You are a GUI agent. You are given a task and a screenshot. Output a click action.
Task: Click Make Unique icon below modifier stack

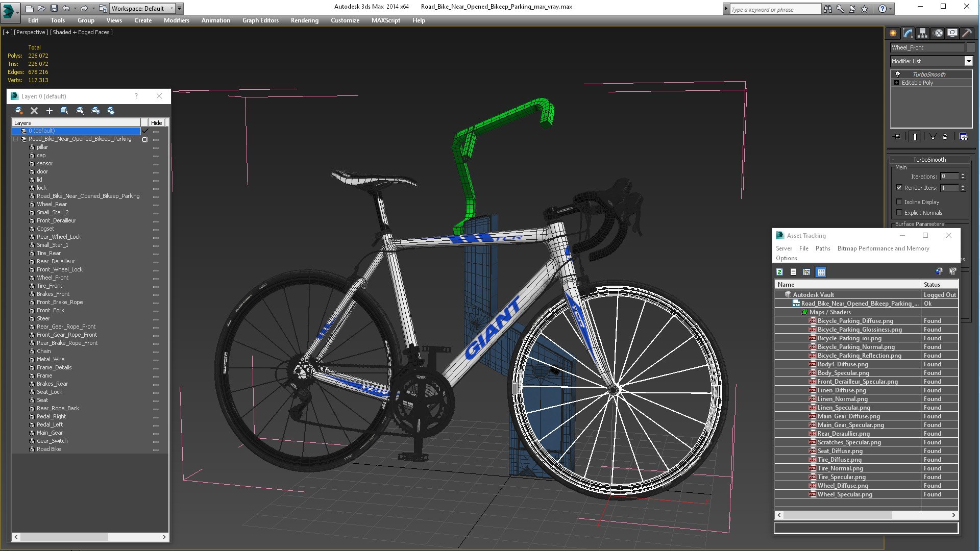(933, 137)
